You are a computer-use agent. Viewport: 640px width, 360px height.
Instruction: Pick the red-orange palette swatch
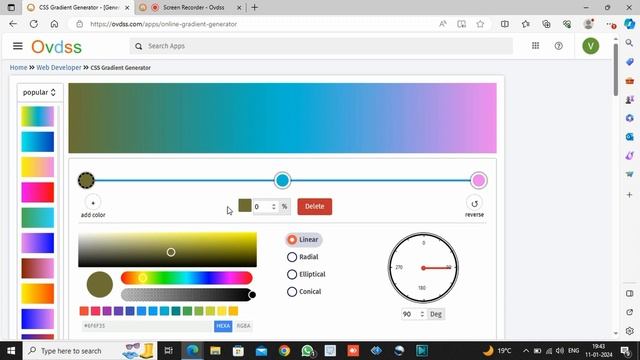84,311
